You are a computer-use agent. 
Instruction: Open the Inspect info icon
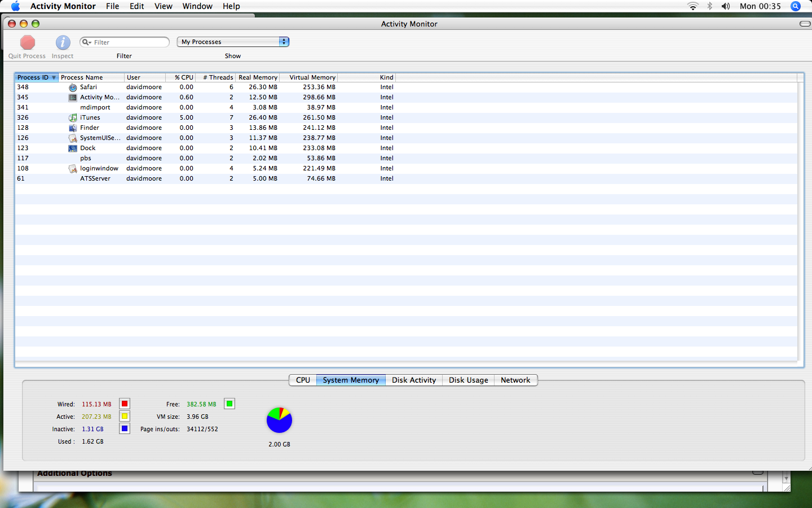[x=63, y=42]
